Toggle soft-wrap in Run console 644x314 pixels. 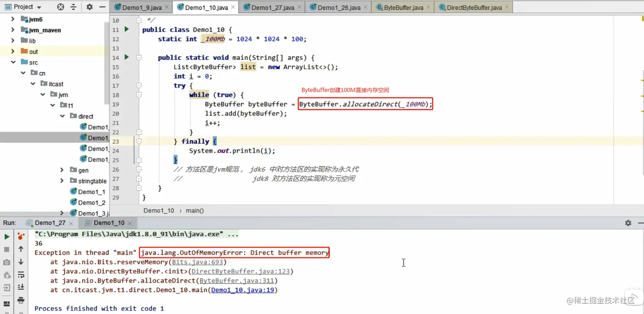tap(21, 275)
